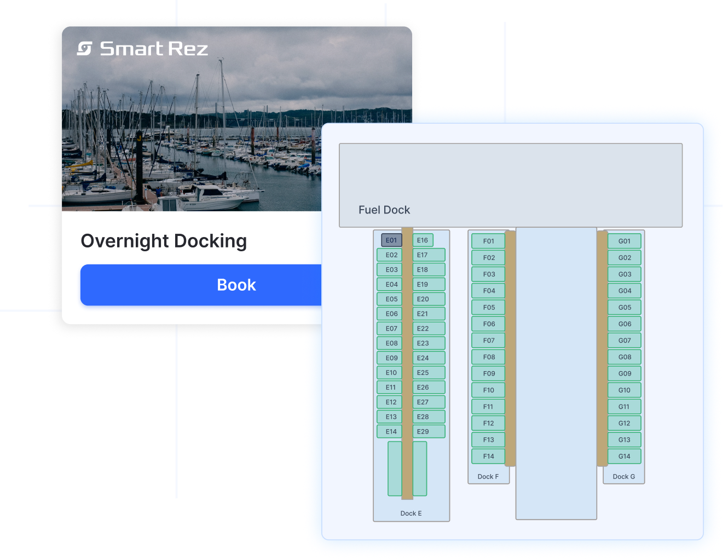Select slip E04
The height and width of the screenshot is (560, 728).
point(389,285)
